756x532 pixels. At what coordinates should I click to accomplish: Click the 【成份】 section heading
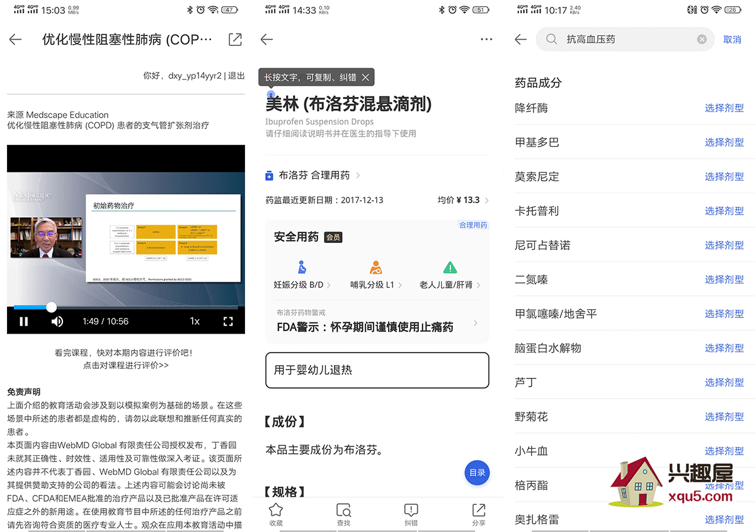pos(285,422)
